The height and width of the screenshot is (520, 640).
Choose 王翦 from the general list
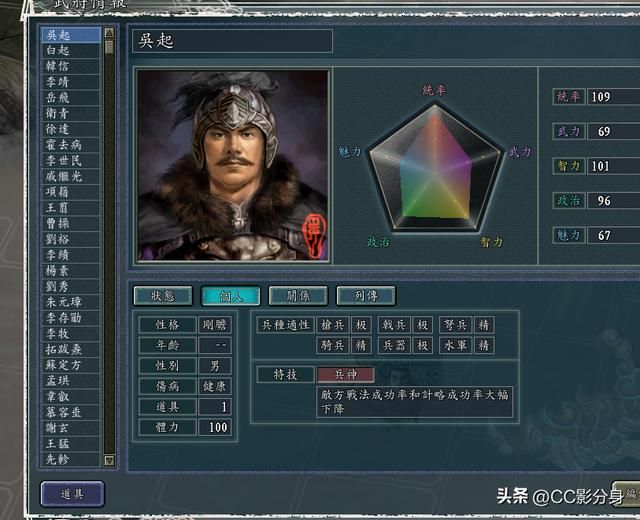click(x=71, y=208)
